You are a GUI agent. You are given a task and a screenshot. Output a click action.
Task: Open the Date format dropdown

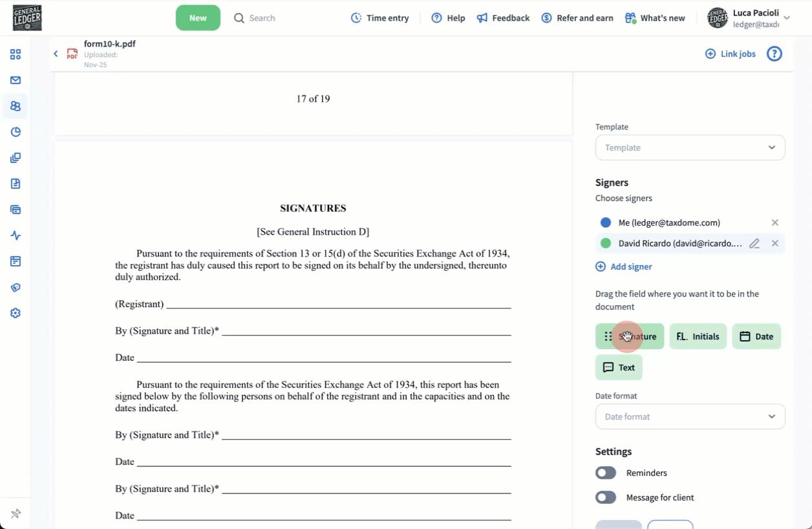(x=690, y=416)
